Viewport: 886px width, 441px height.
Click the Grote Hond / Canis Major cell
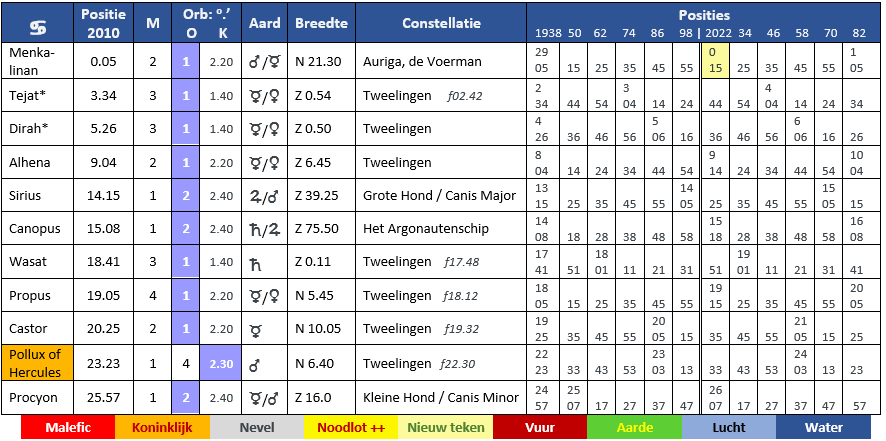pyautogui.click(x=441, y=196)
